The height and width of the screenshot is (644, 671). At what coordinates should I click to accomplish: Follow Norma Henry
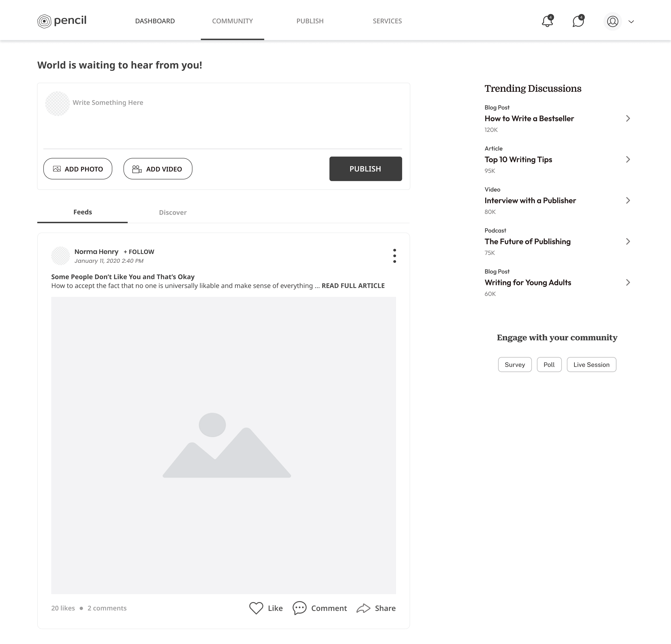pos(139,252)
